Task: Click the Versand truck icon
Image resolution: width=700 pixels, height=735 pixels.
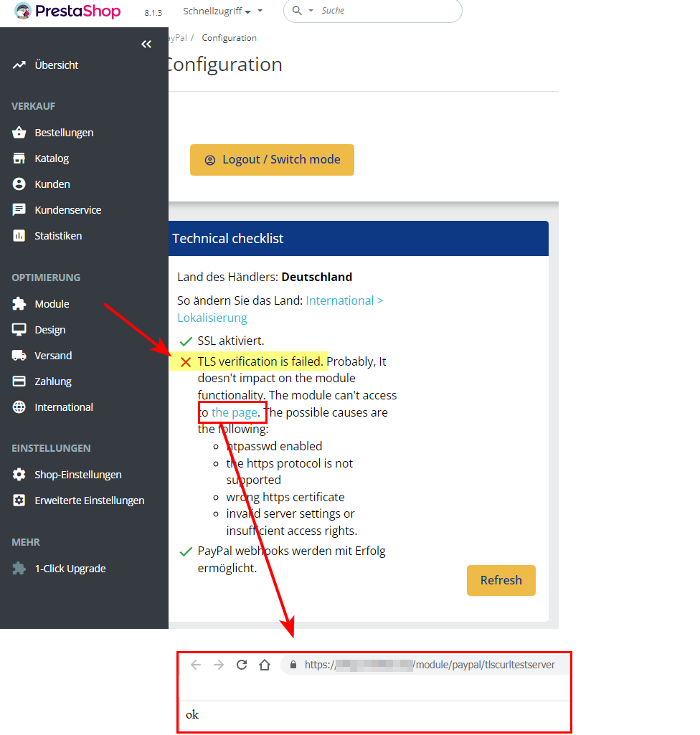Action: [19, 356]
